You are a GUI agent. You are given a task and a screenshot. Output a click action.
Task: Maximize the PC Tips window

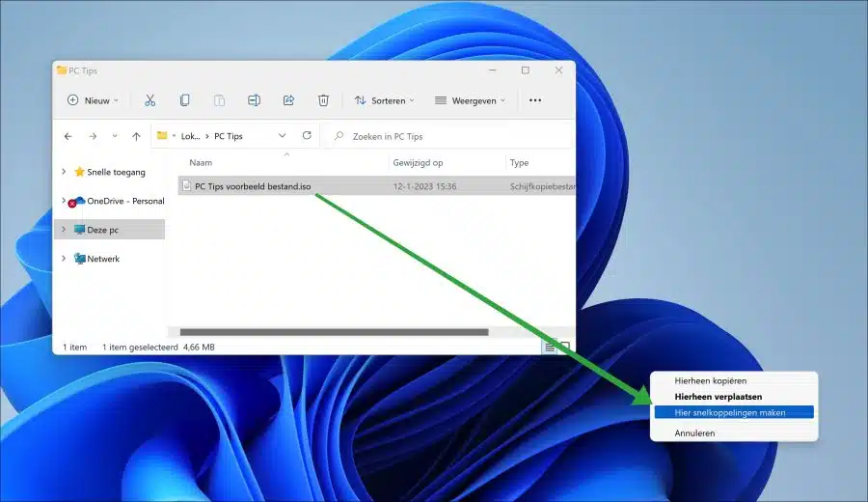point(526,70)
